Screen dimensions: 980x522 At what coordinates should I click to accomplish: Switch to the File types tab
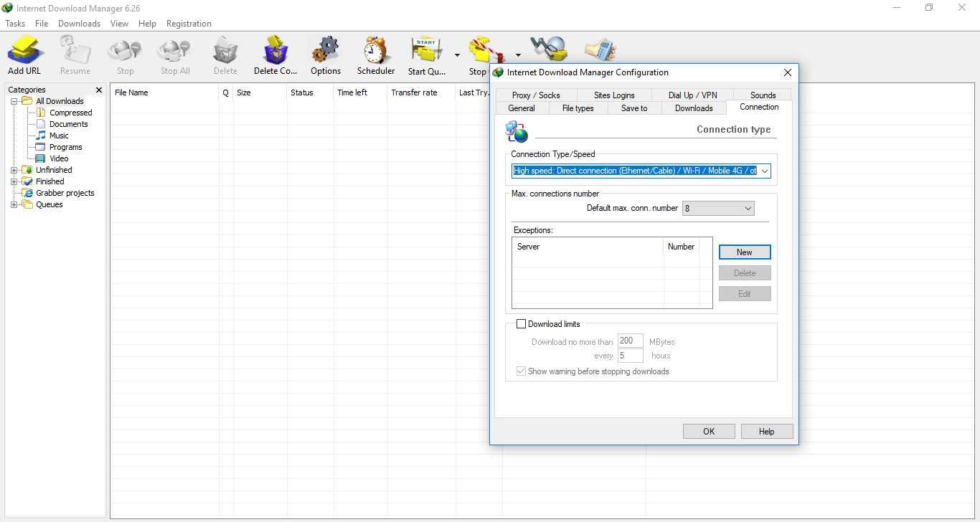pos(578,108)
